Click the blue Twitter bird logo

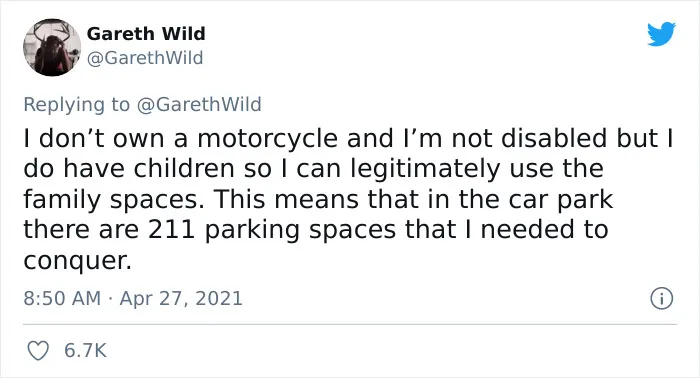tap(661, 34)
